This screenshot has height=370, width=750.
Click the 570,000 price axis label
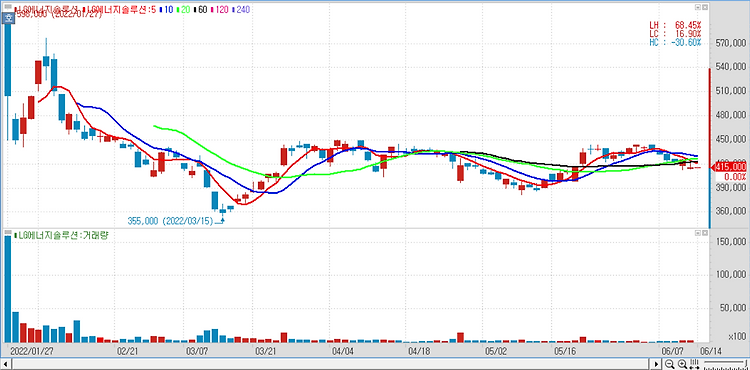click(x=731, y=44)
